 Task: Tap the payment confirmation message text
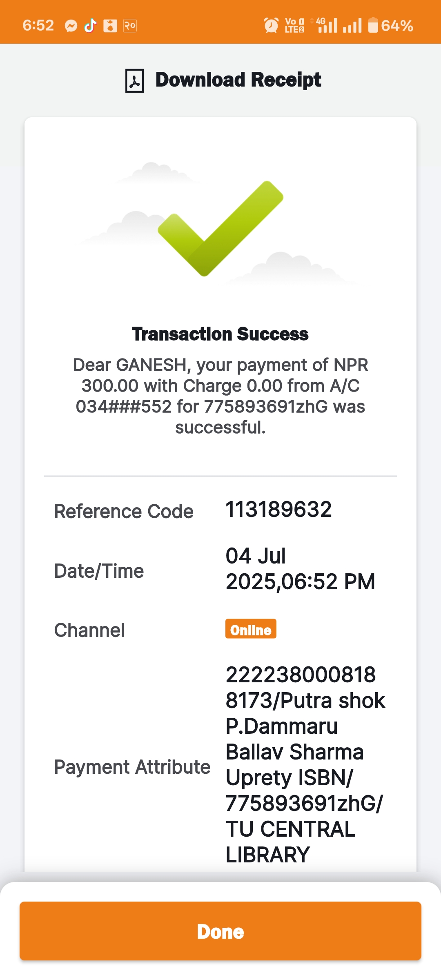(220, 396)
